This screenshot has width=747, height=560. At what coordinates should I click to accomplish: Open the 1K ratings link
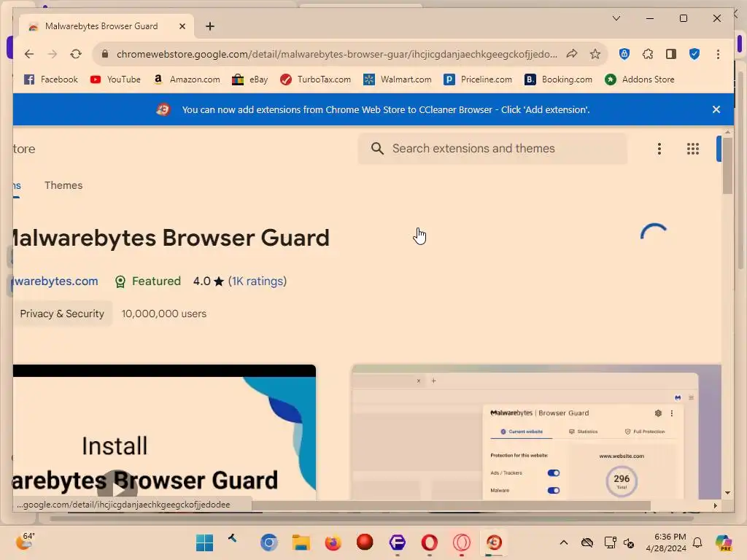258,281
